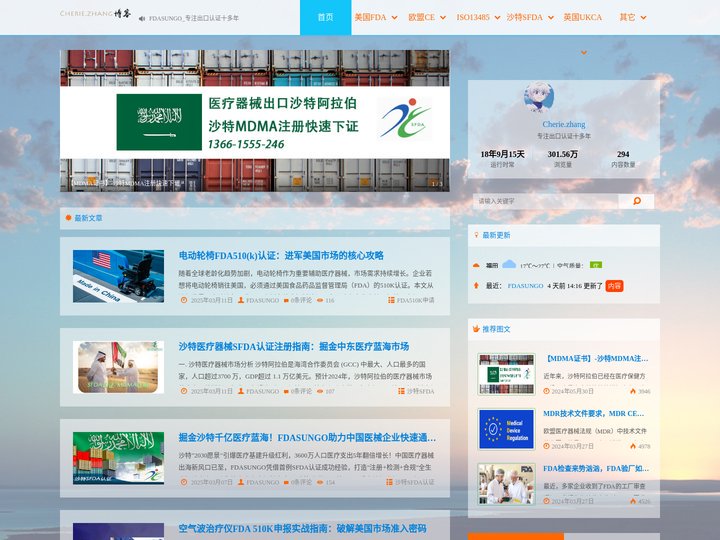Click the Cherie.Zhang blog logo
This screenshot has height=540, width=720.
point(96,14)
